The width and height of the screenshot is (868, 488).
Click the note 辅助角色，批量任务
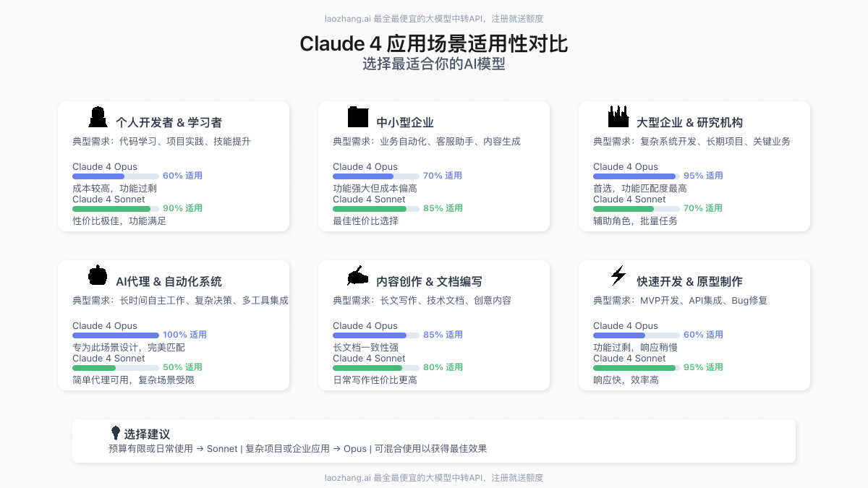[635, 221]
